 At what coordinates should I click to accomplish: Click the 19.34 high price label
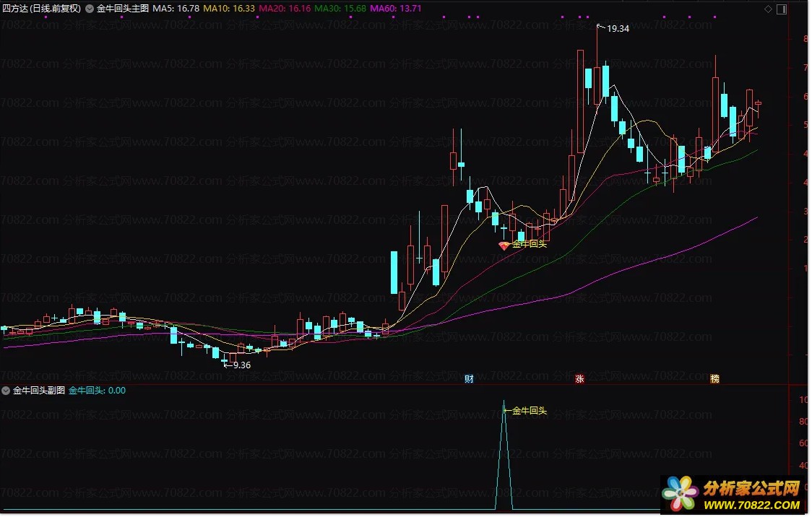click(x=617, y=29)
